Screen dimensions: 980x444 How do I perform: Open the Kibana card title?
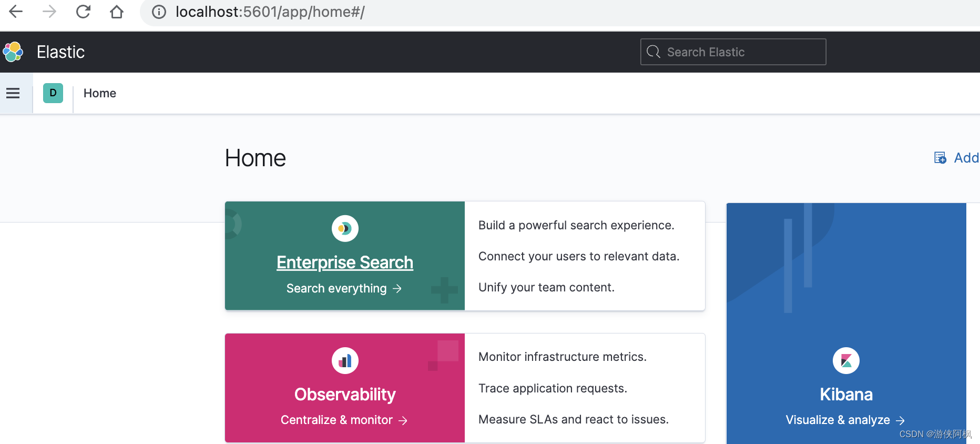pos(846,395)
